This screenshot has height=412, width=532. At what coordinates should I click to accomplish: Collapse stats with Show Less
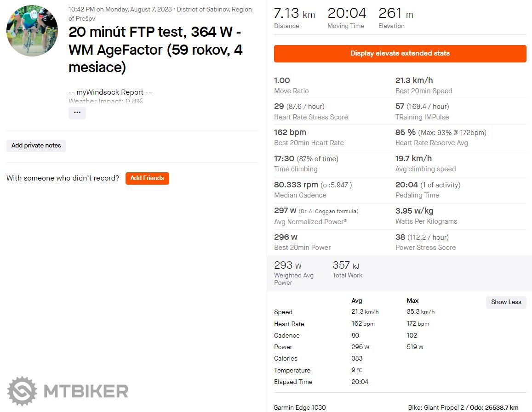506,302
